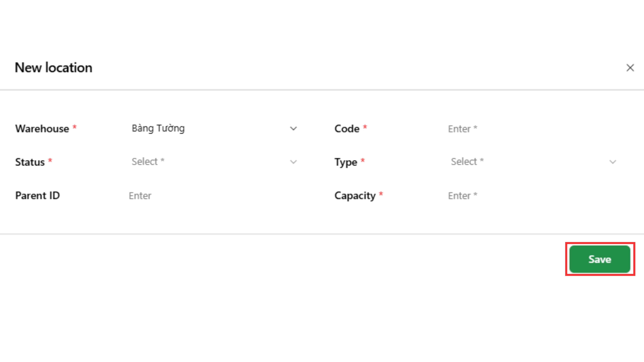
Task: Open the Status dropdown arrow
Action: (x=293, y=162)
